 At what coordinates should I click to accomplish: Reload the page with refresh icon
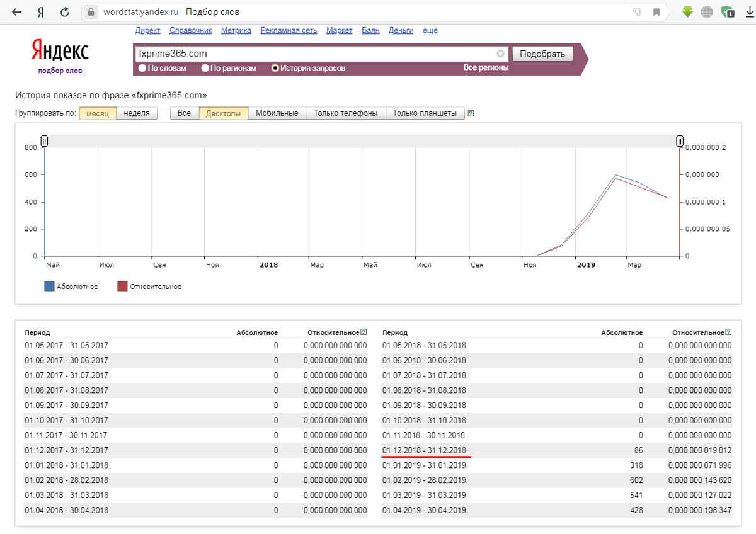pyautogui.click(x=64, y=12)
